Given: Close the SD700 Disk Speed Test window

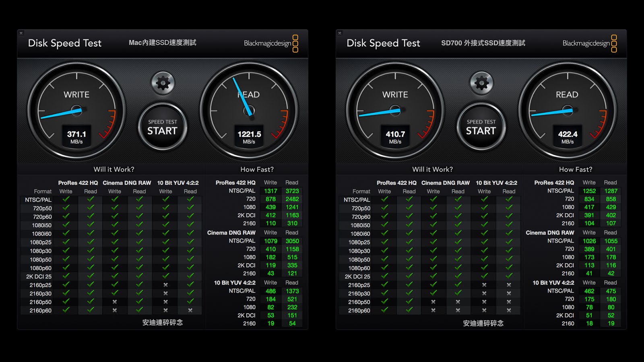Looking at the screenshot, I should click(x=340, y=33).
